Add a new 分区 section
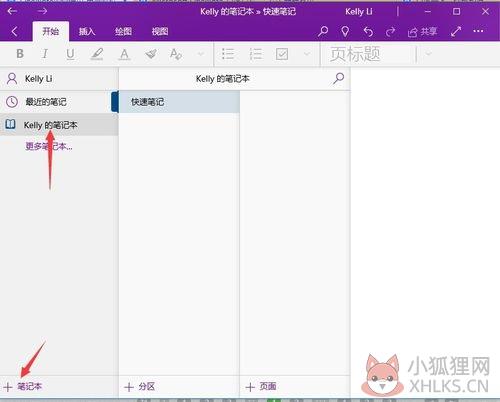500x402 pixels. pos(140,387)
